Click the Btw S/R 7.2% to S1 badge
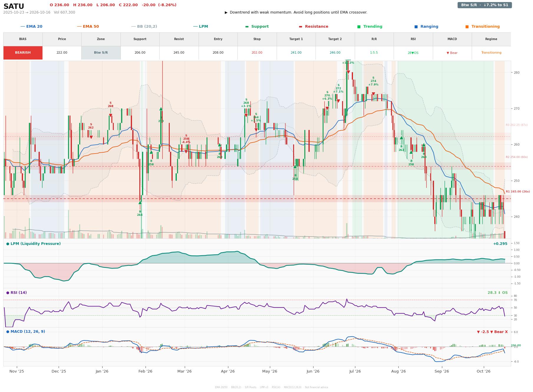Image resolution: width=533 pixels, height=392 pixels. (x=484, y=5)
